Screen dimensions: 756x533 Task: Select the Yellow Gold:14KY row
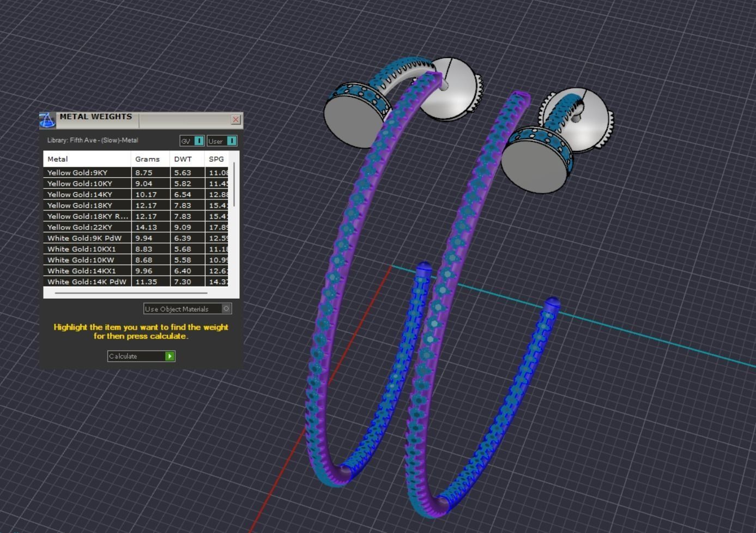(x=136, y=194)
